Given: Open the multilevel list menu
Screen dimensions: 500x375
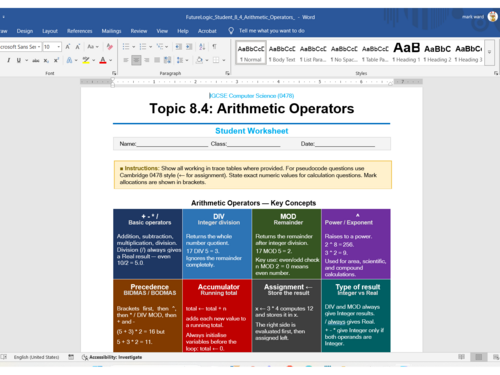Looking at the screenshot, I should click(x=162, y=47).
